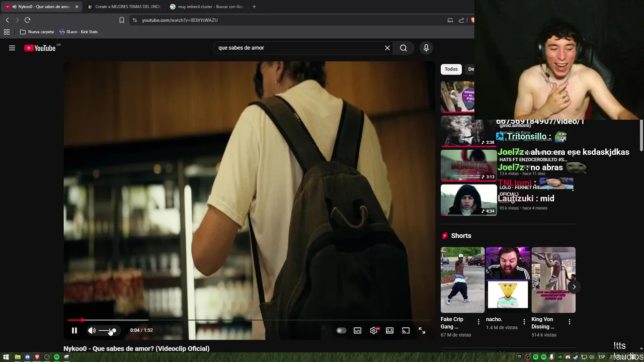Open the recommended video lasting 4:34
Screen dimensions: 644x362
tap(468, 200)
